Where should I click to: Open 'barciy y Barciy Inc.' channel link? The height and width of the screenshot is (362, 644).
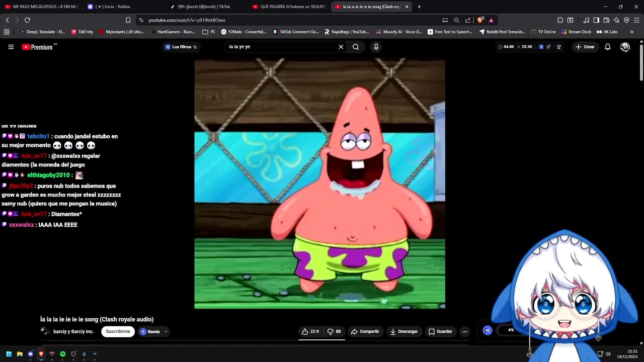[x=73, y=331]
